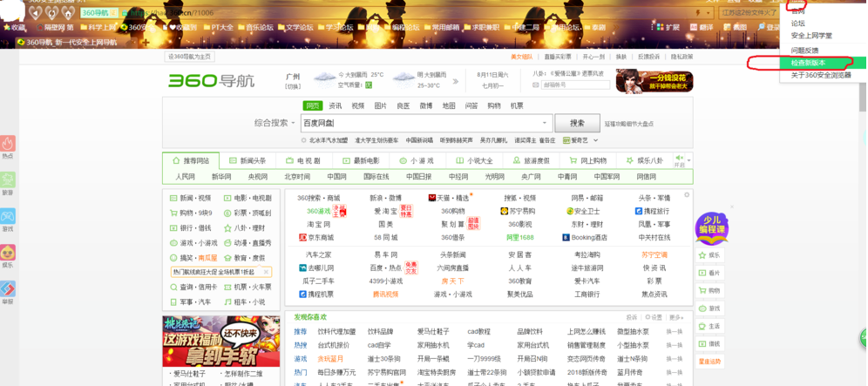
Task: Open the 电视剧 navigation tab
Action: click(x=304, y=160)
